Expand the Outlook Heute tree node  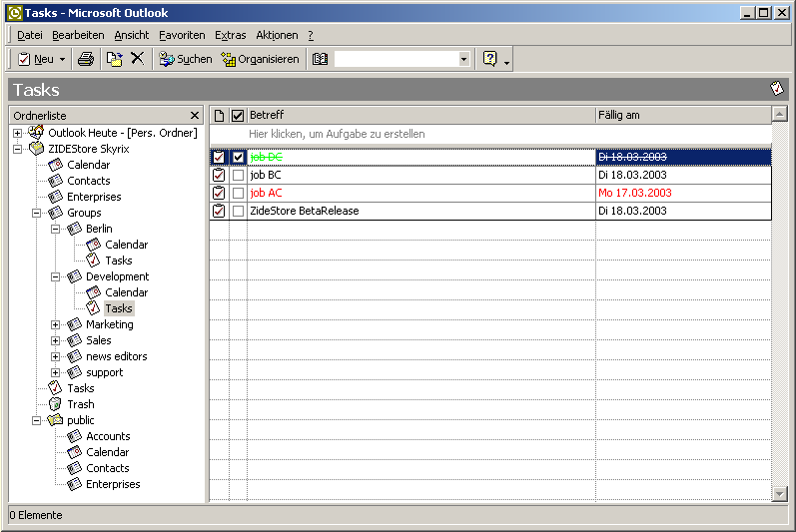coord(17,133)
